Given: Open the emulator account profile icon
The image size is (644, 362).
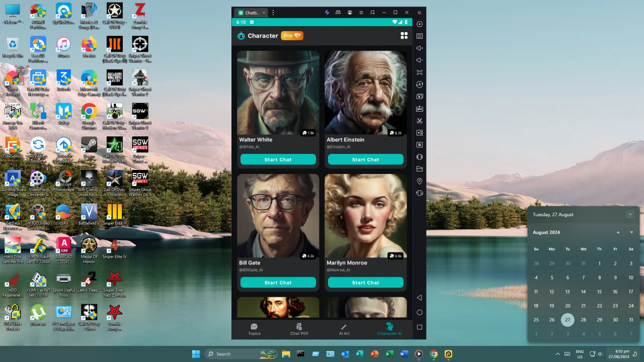Looking at the screenshot, I should [350, 13].
